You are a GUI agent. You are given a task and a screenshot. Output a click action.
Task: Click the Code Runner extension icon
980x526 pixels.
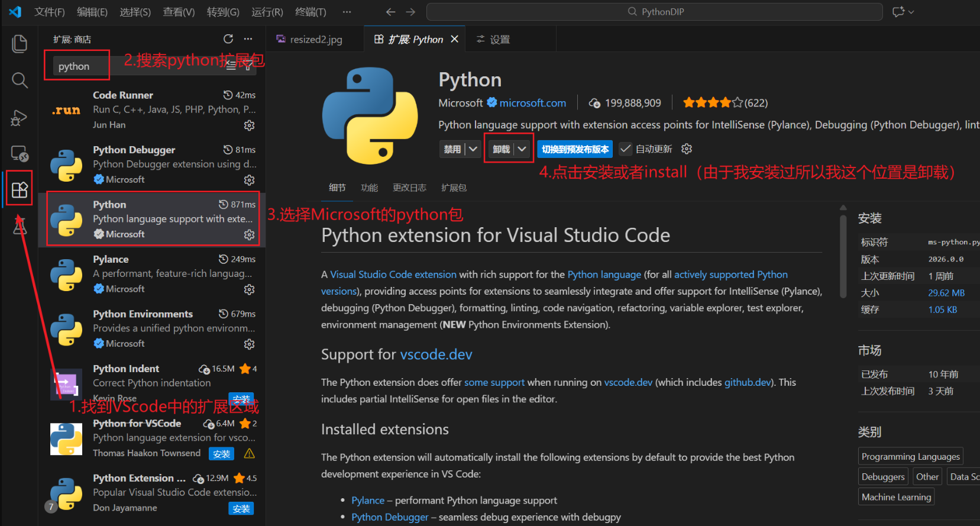[x=66, y=110]
